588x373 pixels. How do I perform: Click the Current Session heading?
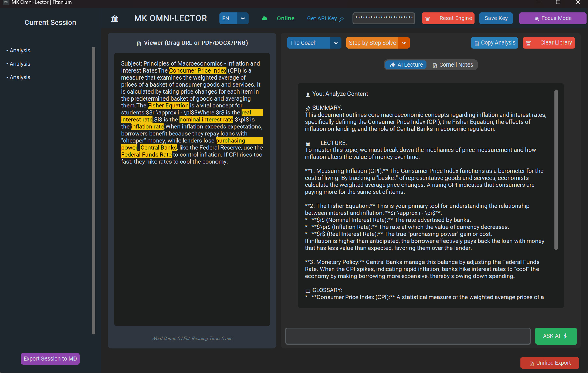pyautogui.click(x=50, y=23)
